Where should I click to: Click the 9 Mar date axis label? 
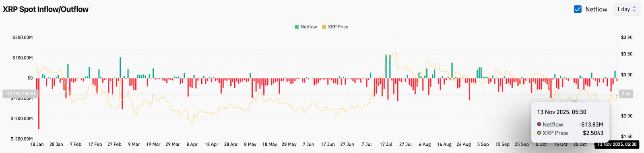(134, 144)
